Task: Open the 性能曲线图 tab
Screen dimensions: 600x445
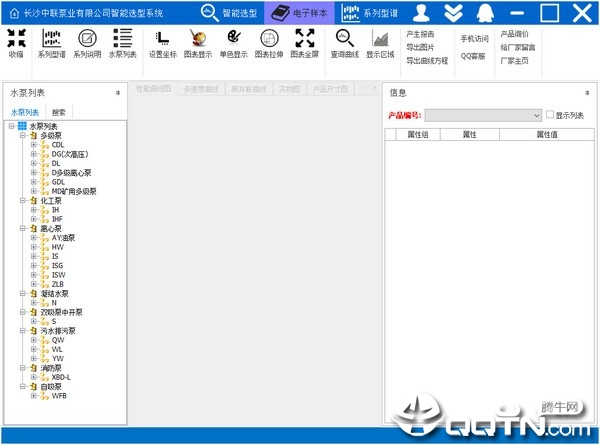Action: [x=153, y=89]
